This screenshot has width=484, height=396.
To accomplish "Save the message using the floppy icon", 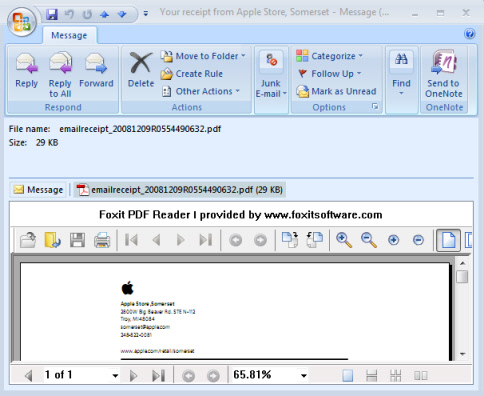I will pos(52,14).
